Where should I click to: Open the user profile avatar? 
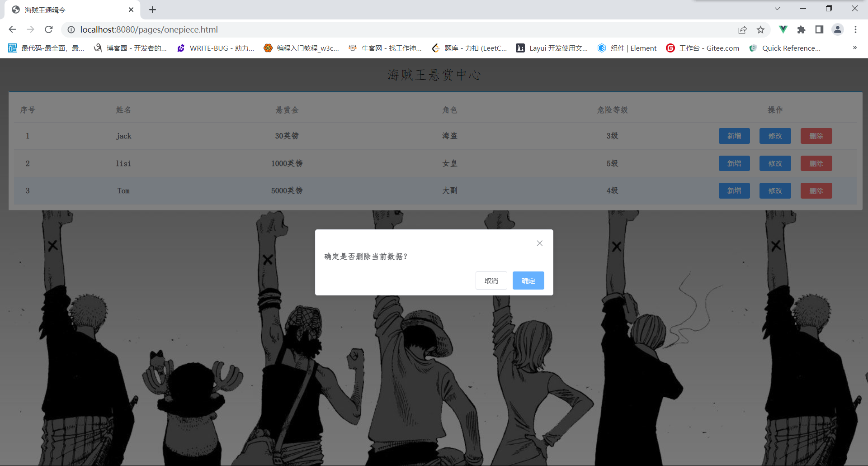pos(838,29)
